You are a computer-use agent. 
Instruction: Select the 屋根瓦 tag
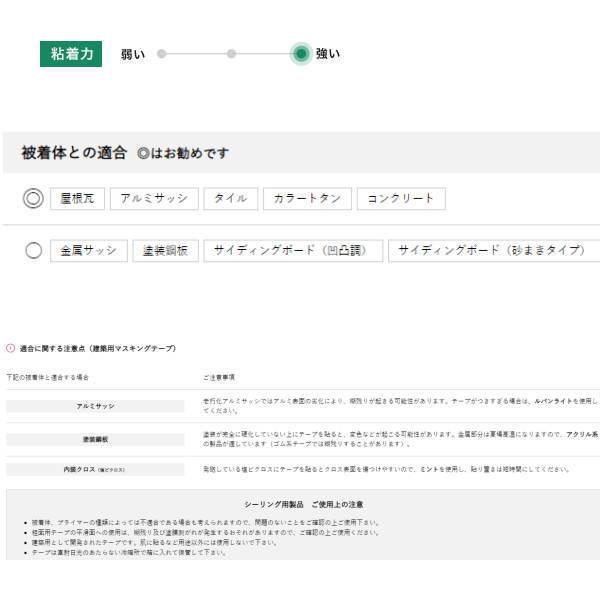pos(77,199)
